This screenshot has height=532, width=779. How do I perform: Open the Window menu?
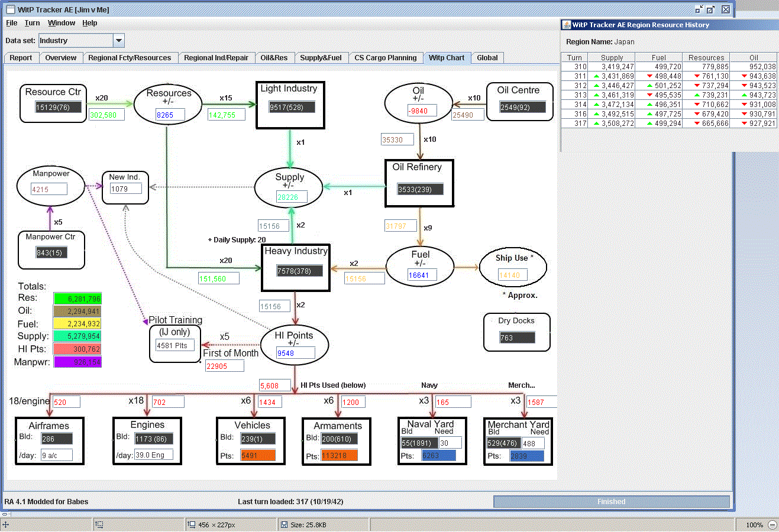(62, 23)
